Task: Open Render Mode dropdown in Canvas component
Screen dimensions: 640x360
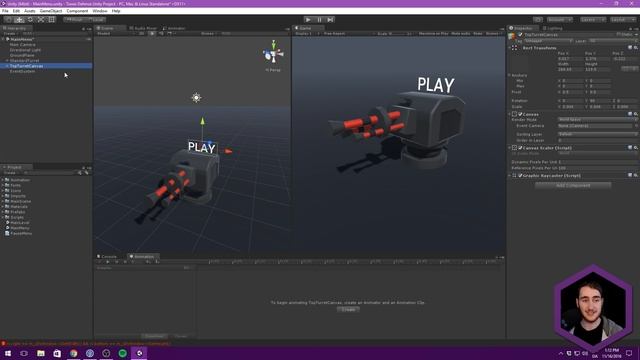Action: 597,120
